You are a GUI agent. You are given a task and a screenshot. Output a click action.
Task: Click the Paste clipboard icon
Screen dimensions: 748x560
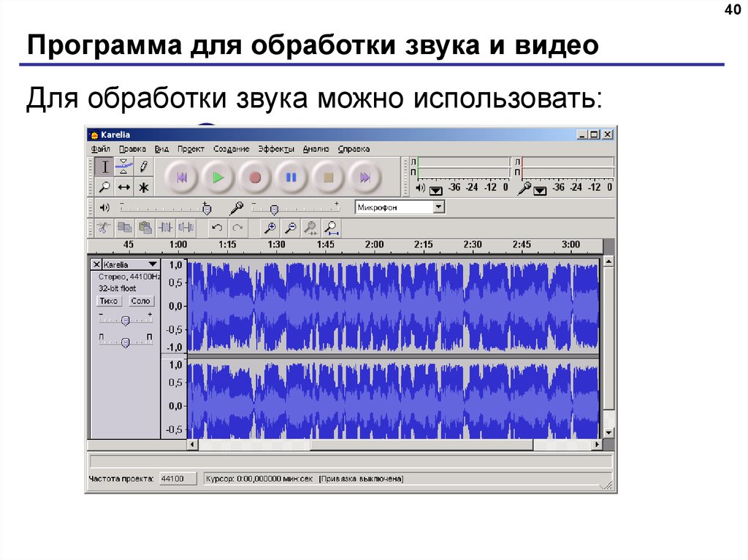click(145, 228)
